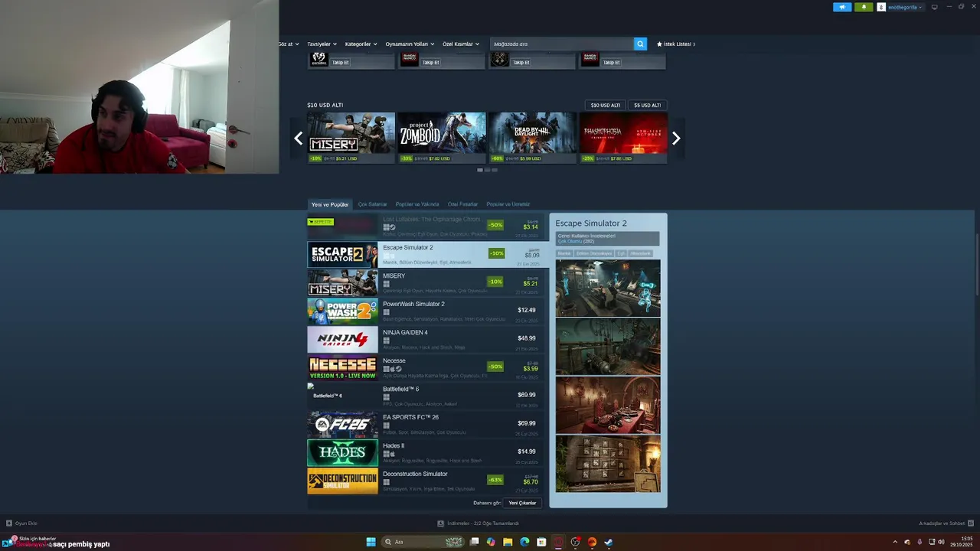Select the PowerWash Simulator 2 list row
The height and width of the screenshot is (551, 980).
coord(427,311)
